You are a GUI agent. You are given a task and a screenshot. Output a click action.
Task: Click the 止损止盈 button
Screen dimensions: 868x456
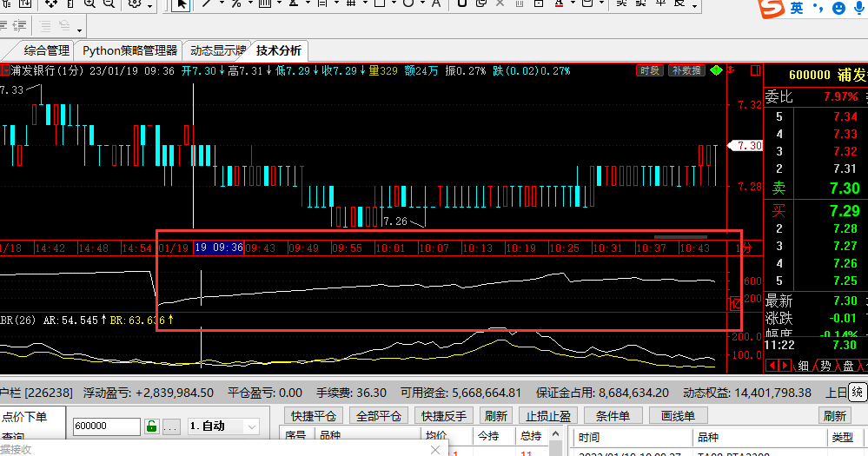click(x=548, y=415)
